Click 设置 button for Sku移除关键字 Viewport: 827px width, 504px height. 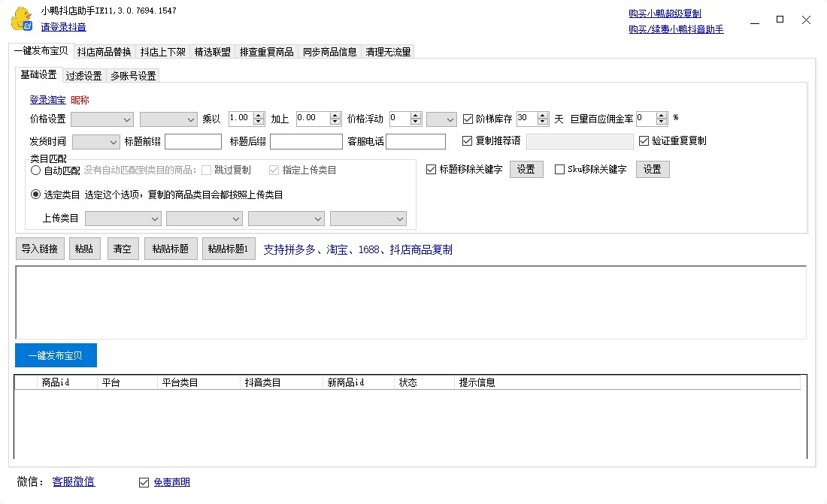click(x=653, y=169)
